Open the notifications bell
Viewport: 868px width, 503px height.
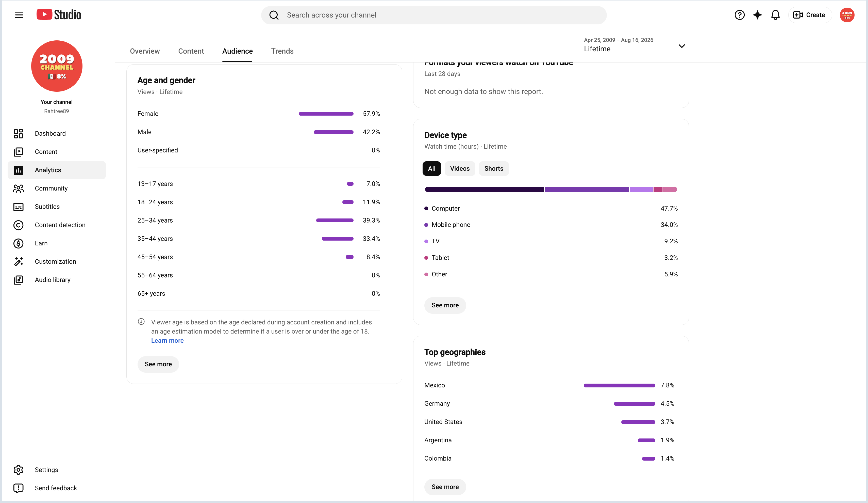[x=775, y=15]
